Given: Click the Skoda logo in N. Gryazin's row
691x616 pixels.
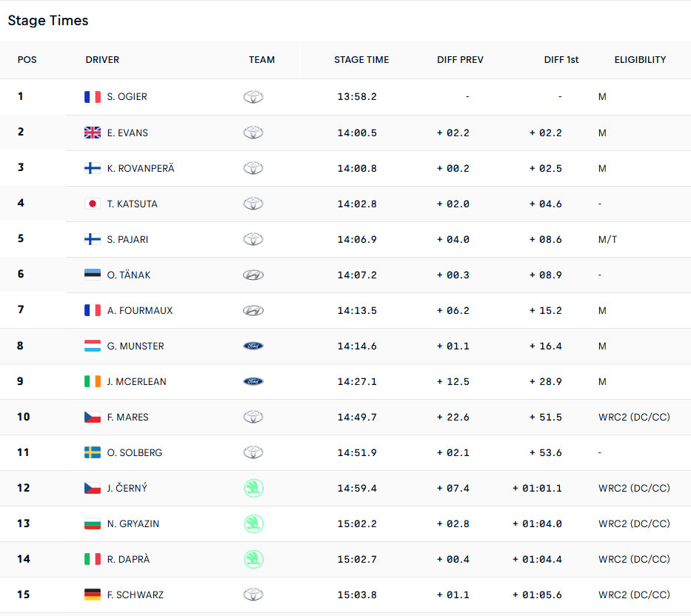Looking at the screenshot, I should click(254, 523).
